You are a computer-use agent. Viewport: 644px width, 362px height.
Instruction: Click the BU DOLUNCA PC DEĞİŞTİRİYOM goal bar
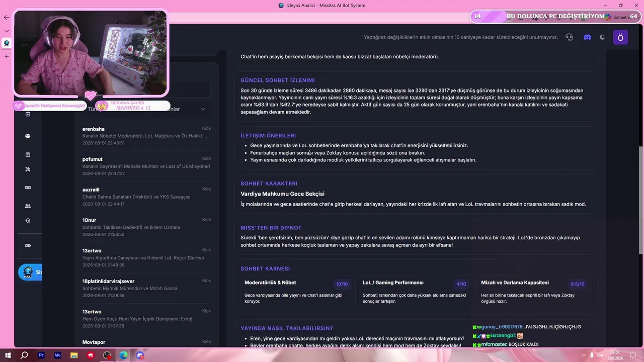click(555, 17)
